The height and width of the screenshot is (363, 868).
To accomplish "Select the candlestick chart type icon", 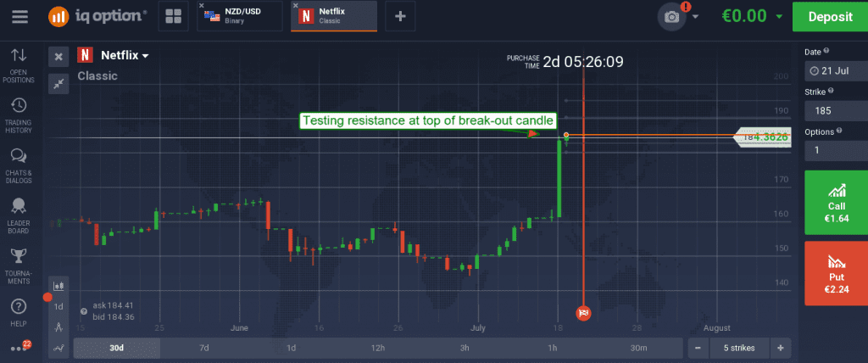I will [x=58, y=286].
